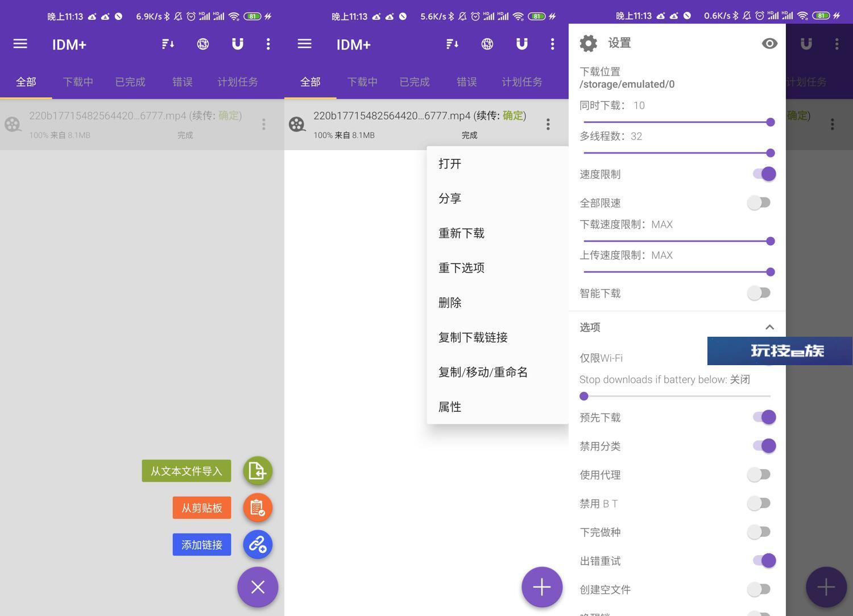The image size is (853, 616).
Task: Click 多线程数 slider handle
Action: [x=771, y=152]
